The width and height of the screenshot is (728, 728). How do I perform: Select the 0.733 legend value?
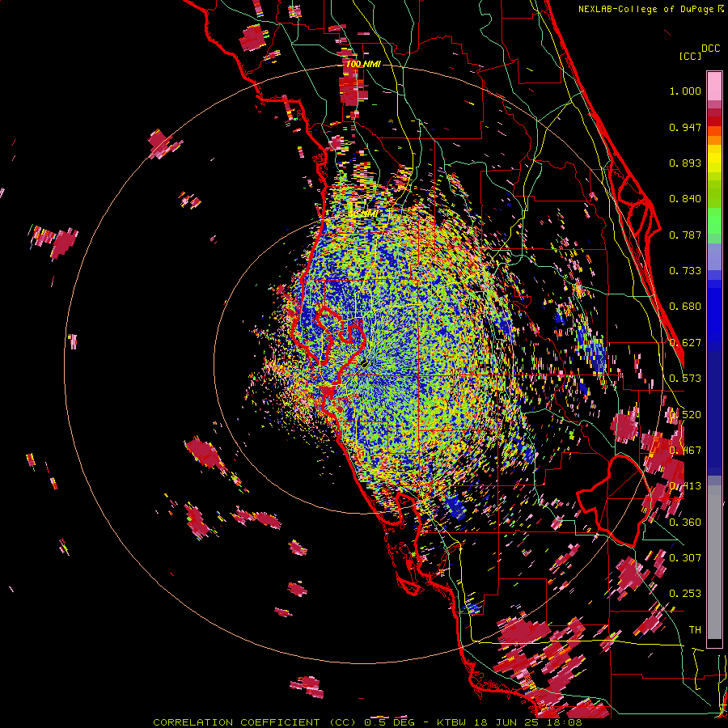685,271
